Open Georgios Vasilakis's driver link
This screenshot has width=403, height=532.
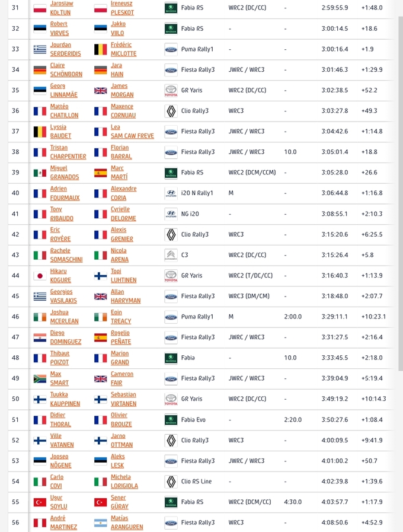point(63,296)
